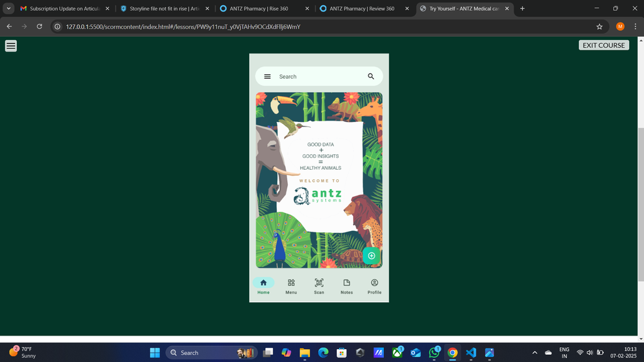
Task: Close the Try Yourself ANTZ Medical tab
Action: pos(507,8)
